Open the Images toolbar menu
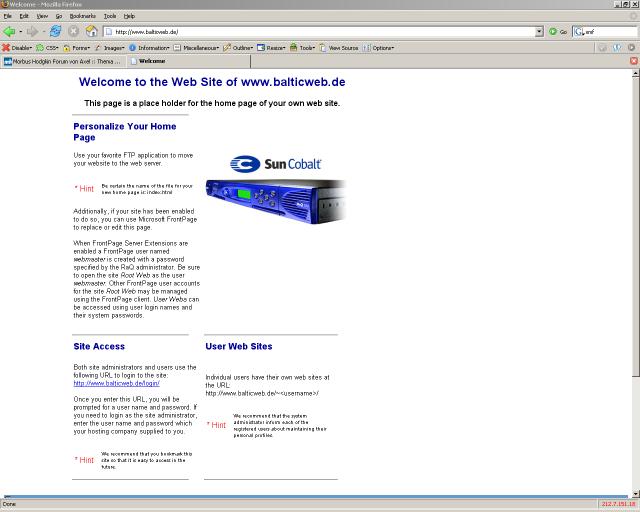Viewport: 640px width, 512px height. click(109, 48)
